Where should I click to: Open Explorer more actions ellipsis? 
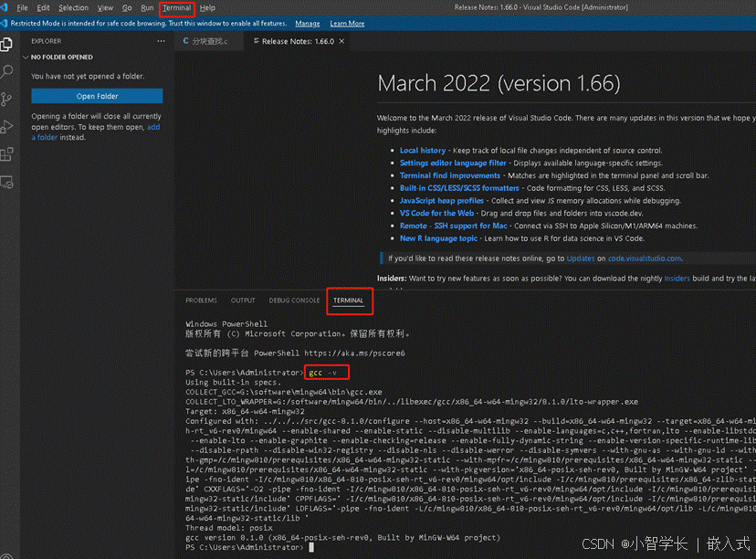(161, 41)
